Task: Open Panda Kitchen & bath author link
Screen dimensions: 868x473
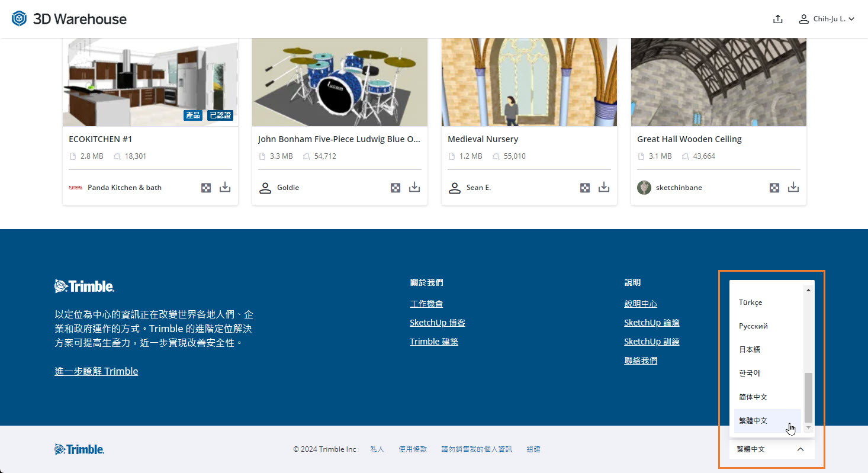Action: click(x=124, y=188)
